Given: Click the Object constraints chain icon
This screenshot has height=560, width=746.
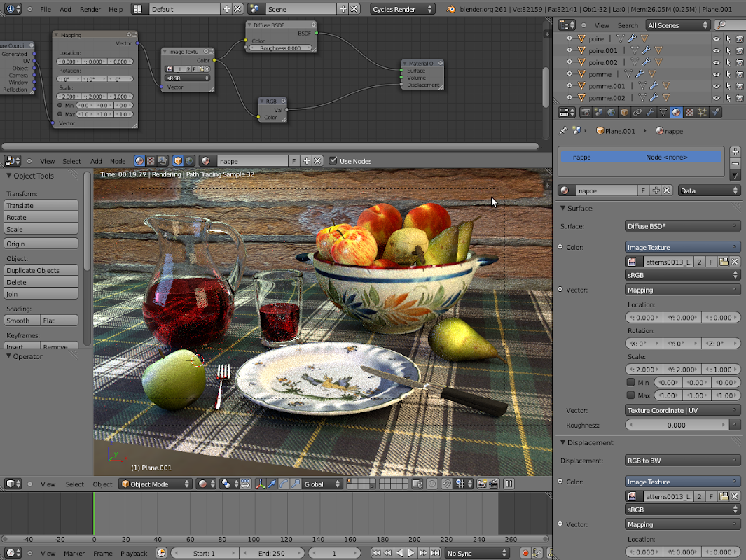Looking at the screenshot, I should point(637,112).
